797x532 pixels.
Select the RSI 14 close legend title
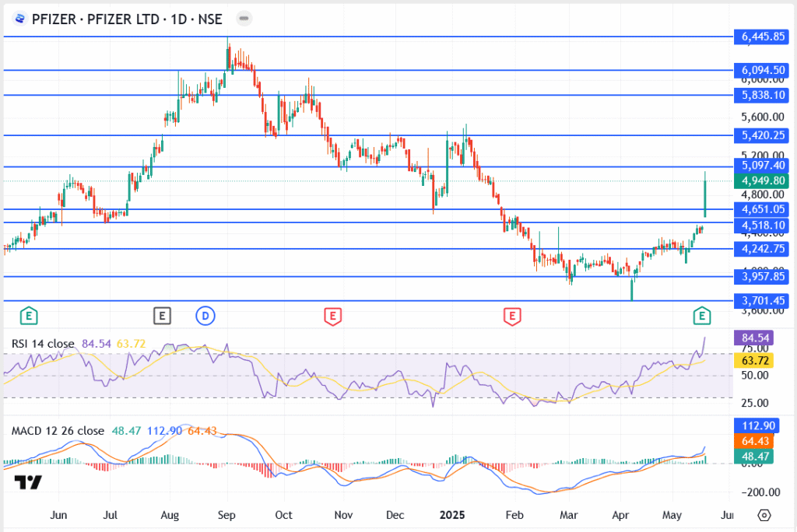[x=44, y=344]
